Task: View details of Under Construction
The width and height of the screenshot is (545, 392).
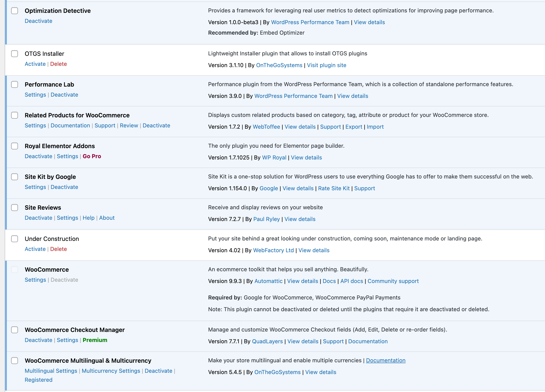Action: pyautogui.click(x=314, y=250)
